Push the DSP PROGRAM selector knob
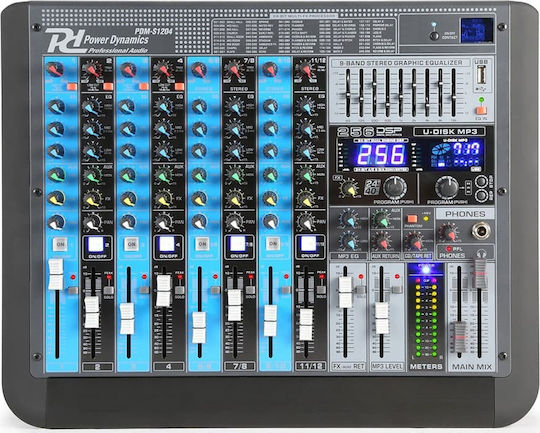The height and width of the screenshot is (433, 540). pyautogui.click(x=395, y=188)
